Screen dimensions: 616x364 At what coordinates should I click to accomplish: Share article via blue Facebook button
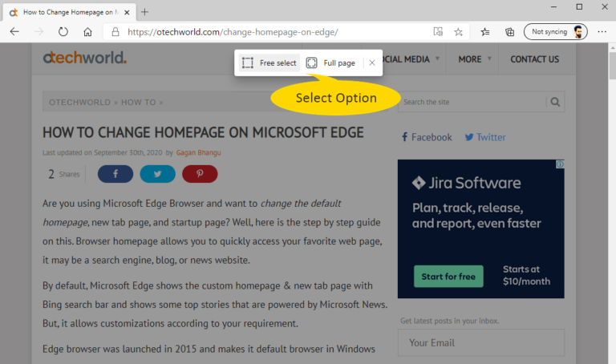pyautogui.click(x=115, y=174)
